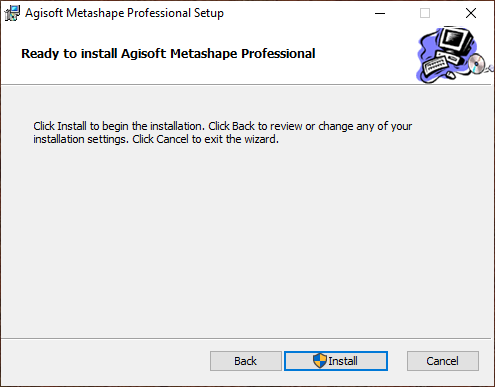Click the greyed-out maximize button
This screenshot has height=387, width=495.
[x=425, y=13]
